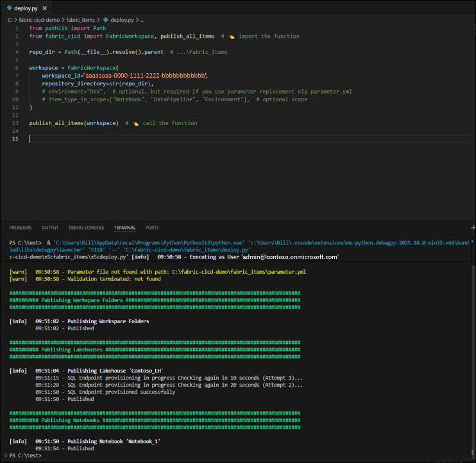Open the fabric-cicd-demo breadcrumb folder
This screenshot has width=476, height=463.
(39, 20)
